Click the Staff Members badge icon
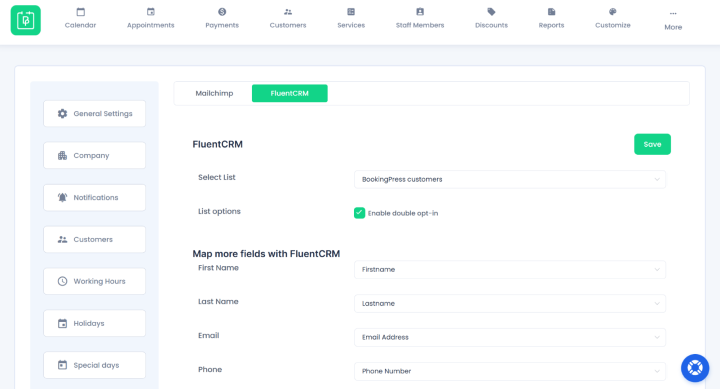Viewport: 720px width, 389px height. pyautogui.click(x=420, y=11)
